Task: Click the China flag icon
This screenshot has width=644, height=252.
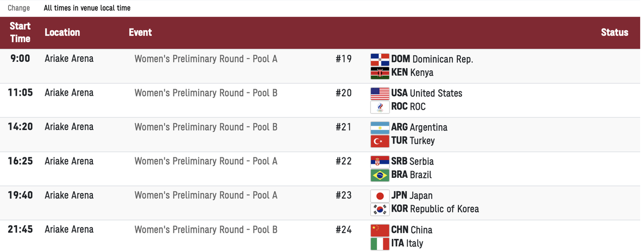Action: 380,230
